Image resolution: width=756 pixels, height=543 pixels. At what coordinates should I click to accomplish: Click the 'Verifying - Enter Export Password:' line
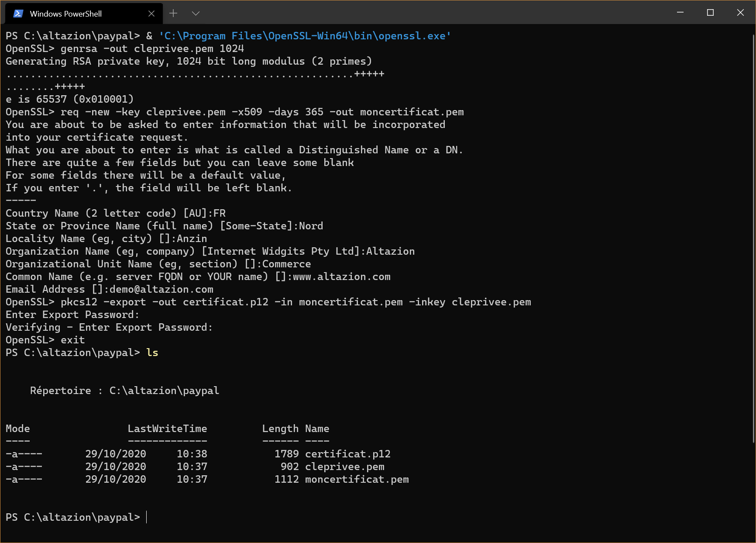[109, 327]
